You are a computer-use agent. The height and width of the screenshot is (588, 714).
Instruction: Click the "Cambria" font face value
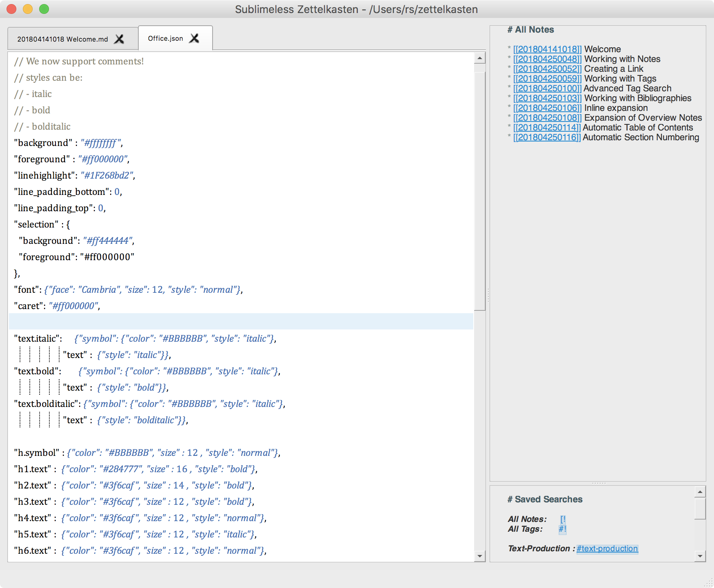[100, 290]
